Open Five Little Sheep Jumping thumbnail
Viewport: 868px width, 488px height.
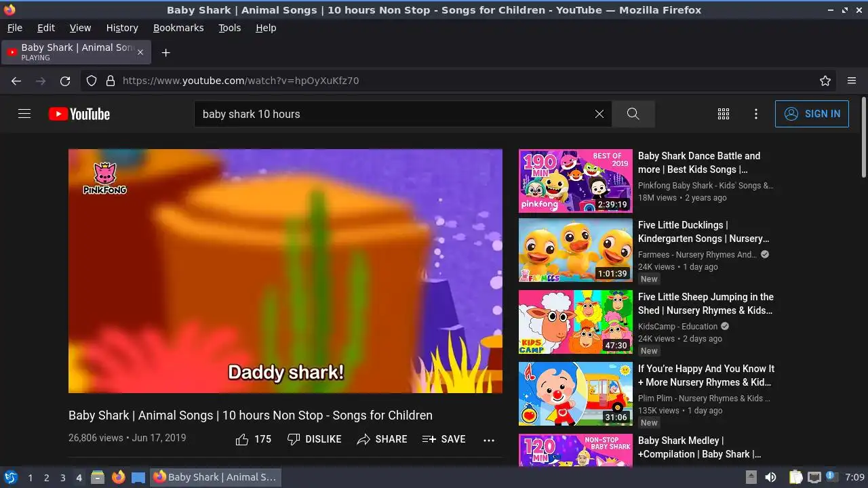pyautogui.click(x=576, y=322)
